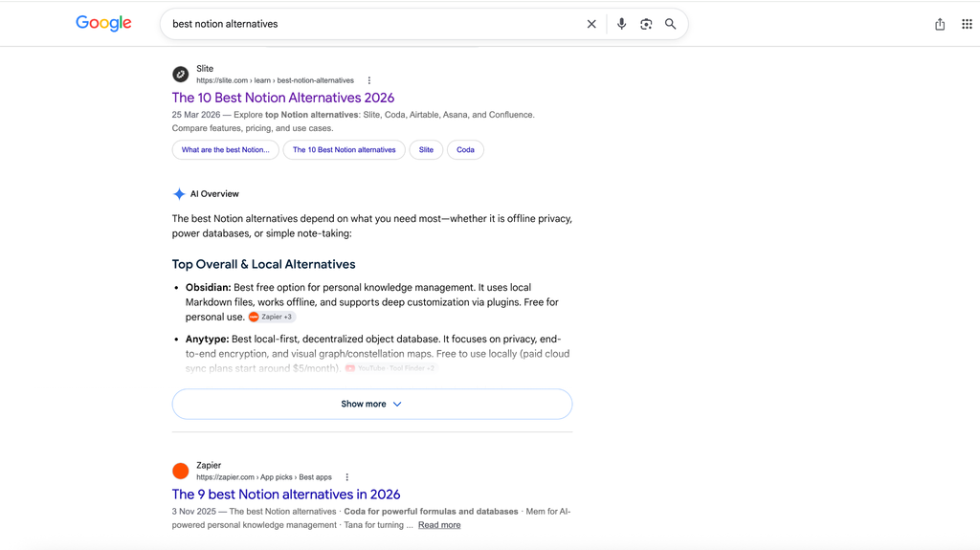980x550 pixels.
Task: Click the 'AI Overview' label
Action: [x=214, y=194]
